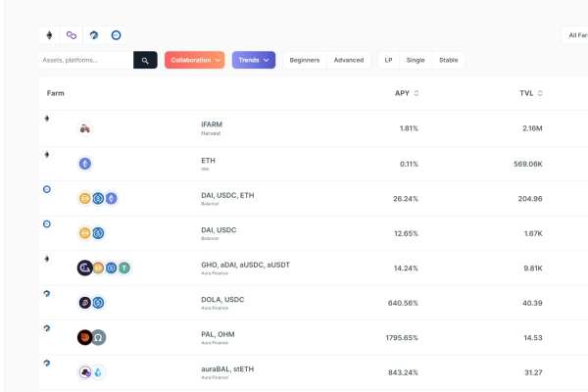
Task: Select the Advanced filter
Action: [x=349, y=60]
